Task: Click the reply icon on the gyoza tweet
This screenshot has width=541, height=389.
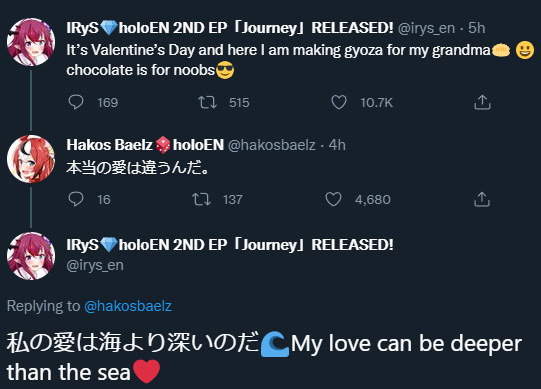Action: point(76,102)
